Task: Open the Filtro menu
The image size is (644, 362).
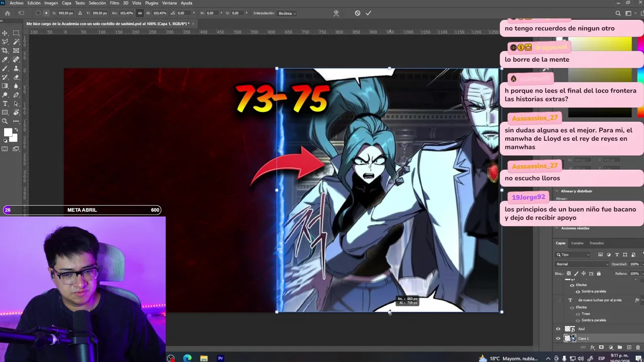Action: point(114,3)
